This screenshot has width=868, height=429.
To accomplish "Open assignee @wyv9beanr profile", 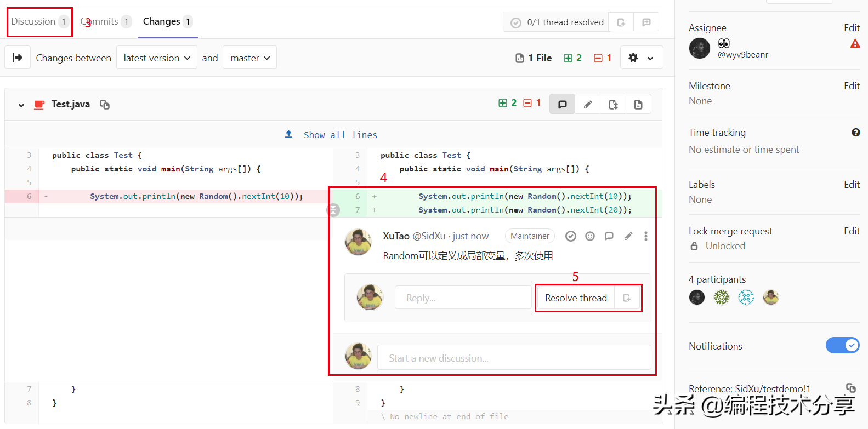I will [x=743, y=55].
